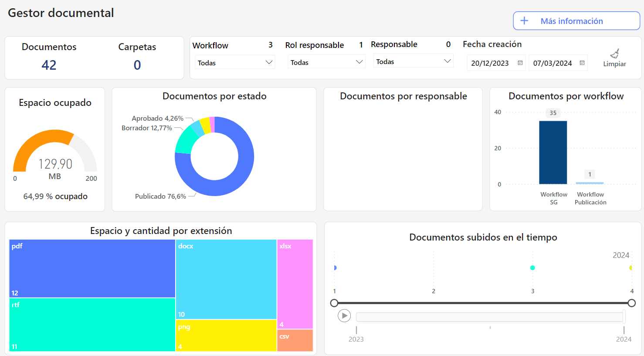Viewport: 644px width, 356px height.
Task: Click the teal data point on timeline
Action: tap(532, 268)
